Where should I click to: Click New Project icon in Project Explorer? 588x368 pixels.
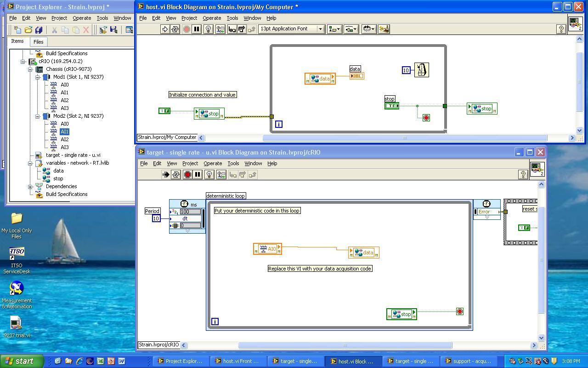point(17,30)
